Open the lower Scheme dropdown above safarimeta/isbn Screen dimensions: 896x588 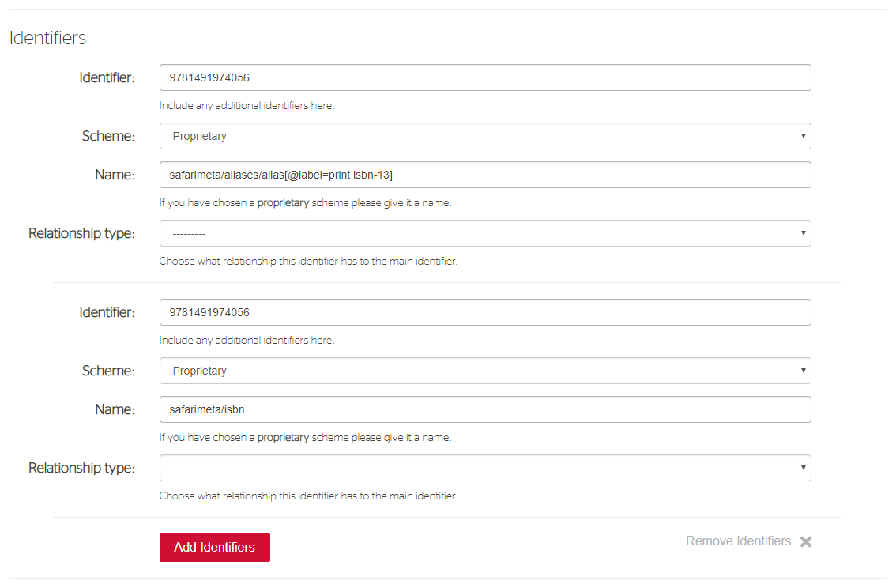[x=485, y=371]
